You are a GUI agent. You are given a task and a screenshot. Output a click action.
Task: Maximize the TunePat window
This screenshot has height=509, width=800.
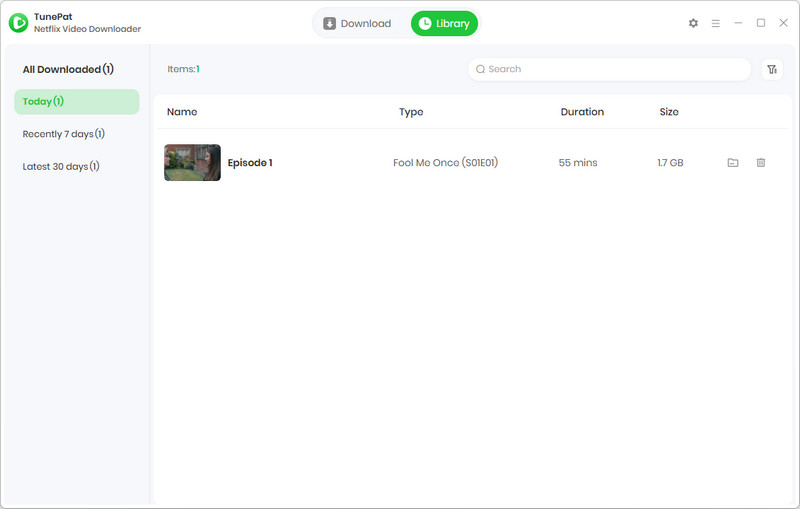click(761, 23)
